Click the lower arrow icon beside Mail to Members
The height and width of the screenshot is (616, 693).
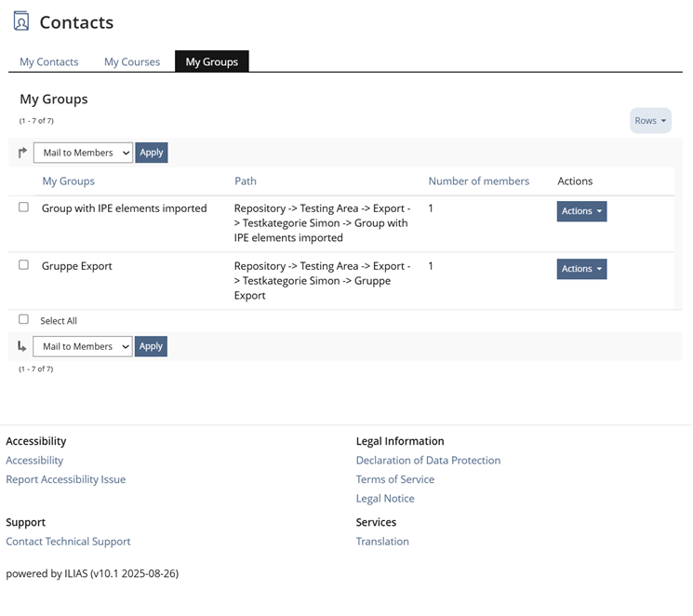point(22,346)
